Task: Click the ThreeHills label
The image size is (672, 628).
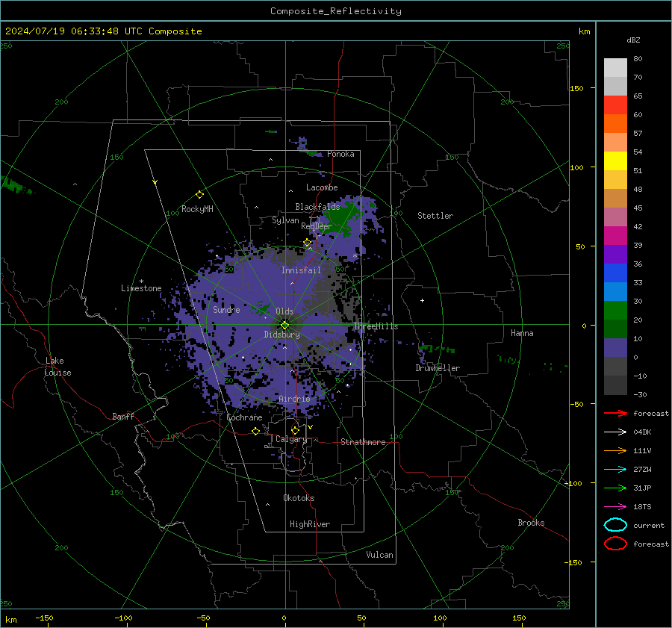Action: (x=376, y=326)
